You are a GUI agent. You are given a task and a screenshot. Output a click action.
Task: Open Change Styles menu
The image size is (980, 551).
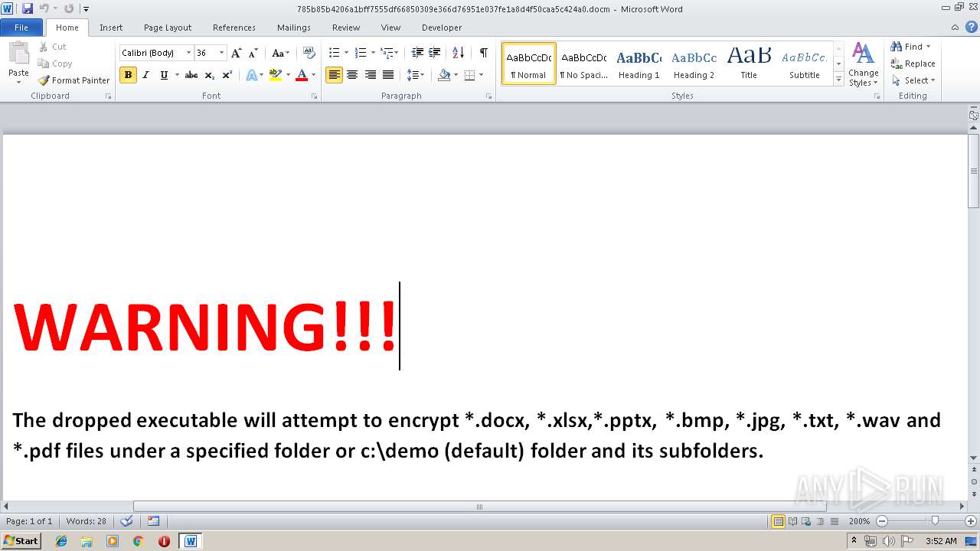(x=863, y=64)
